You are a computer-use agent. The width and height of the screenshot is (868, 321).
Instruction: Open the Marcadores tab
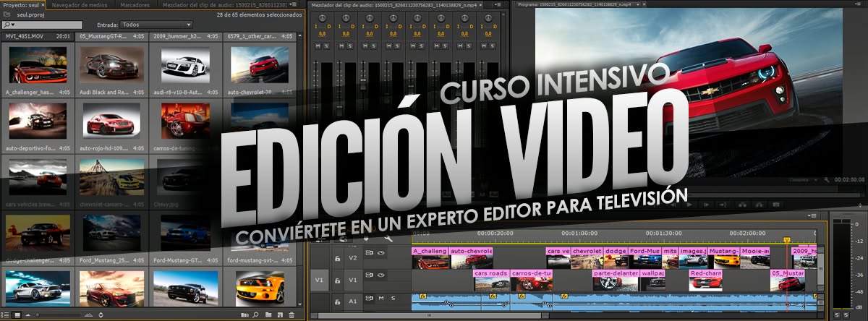[x=136, y=4]
